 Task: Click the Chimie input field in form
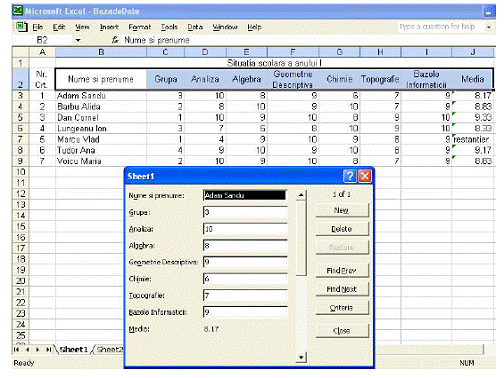click(245, 279)
